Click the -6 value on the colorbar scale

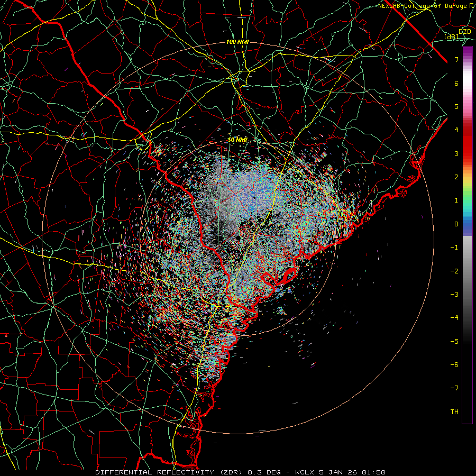click(x=454, y=365)
